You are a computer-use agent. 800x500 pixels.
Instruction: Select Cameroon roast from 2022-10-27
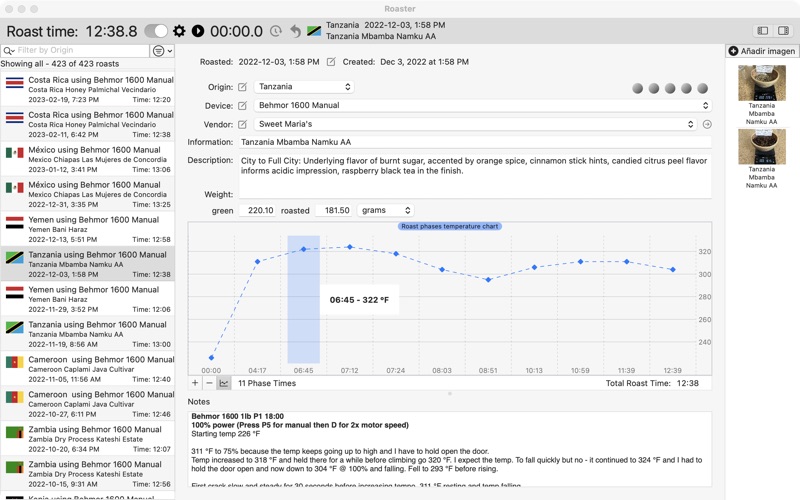click(87, 404)
